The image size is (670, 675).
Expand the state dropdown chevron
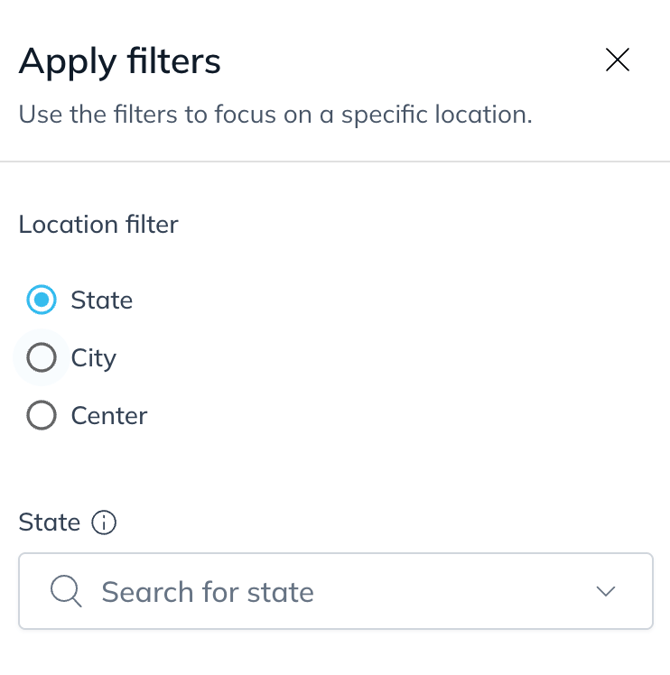(x=606, y=591)
